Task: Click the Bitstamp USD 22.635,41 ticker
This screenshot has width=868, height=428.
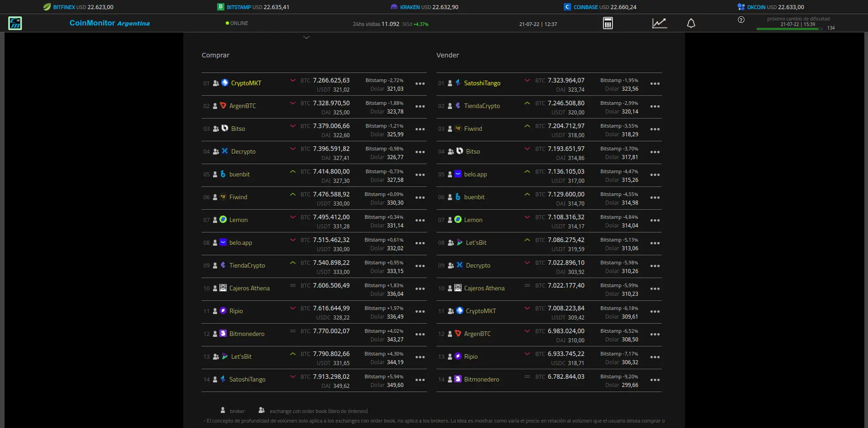Action: click(253, 7)
